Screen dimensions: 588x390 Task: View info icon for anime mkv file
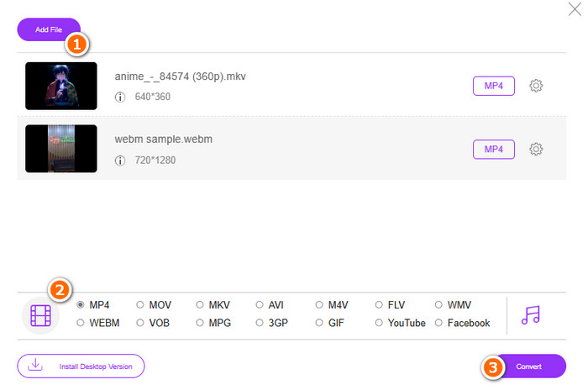pyautogui.click(x=120, y=97)
